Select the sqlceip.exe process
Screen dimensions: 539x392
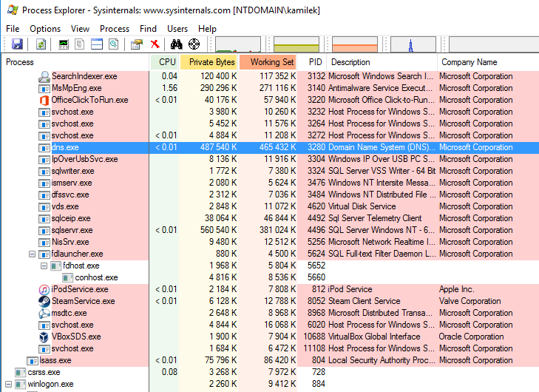coord(71,218)
